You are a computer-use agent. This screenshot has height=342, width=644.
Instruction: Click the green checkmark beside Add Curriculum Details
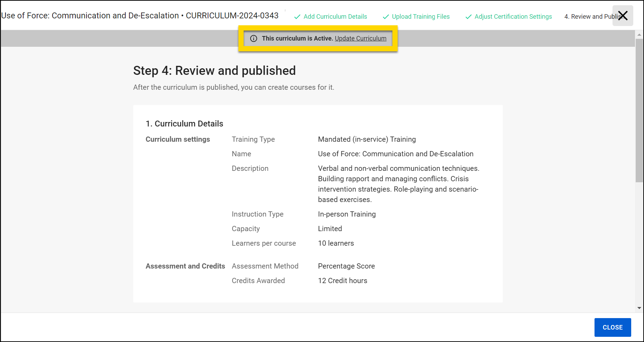(297, 16)
